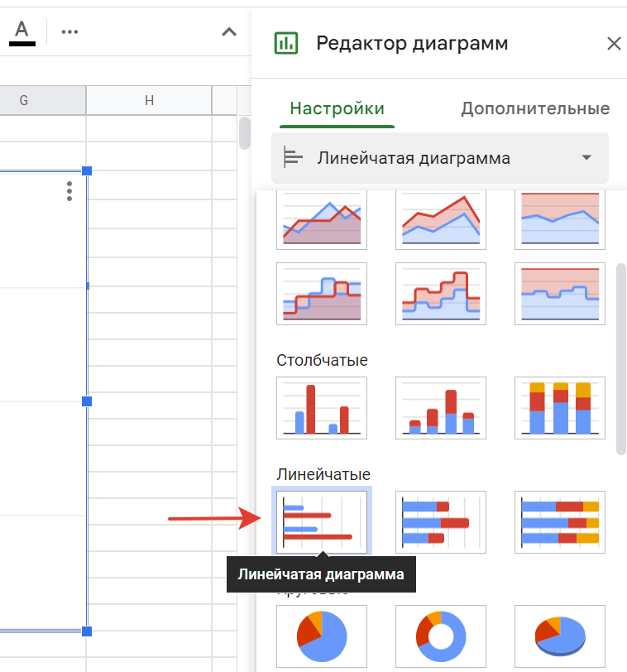The image size is (627, 672).
Task: Click column H header
Action: 149,100
